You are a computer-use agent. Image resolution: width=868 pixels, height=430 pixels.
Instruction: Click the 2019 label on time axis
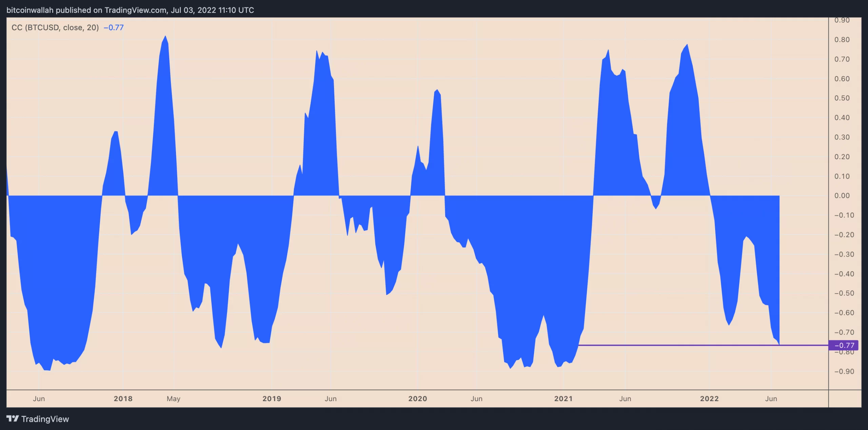(272, 398)
